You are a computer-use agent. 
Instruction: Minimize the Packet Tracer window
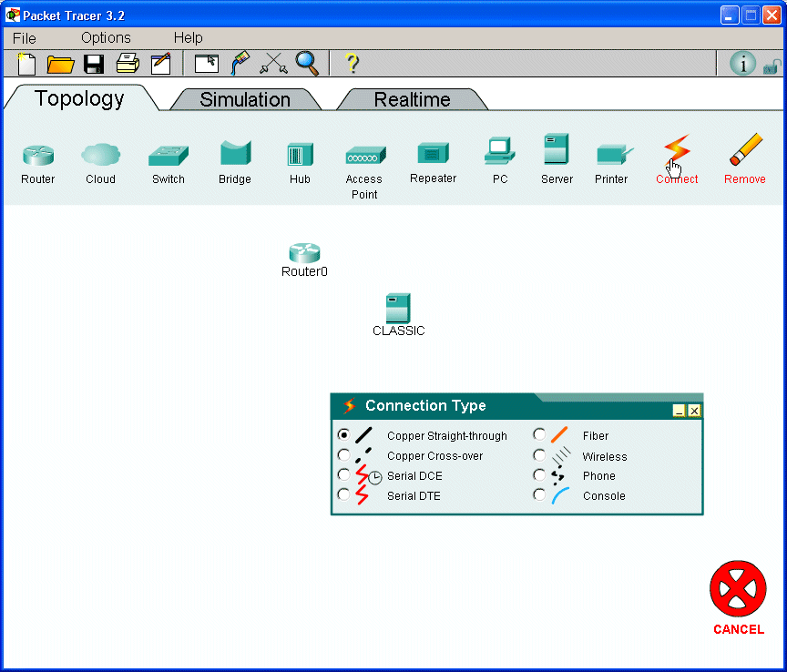pyautogui.click(x=730, y=15)
